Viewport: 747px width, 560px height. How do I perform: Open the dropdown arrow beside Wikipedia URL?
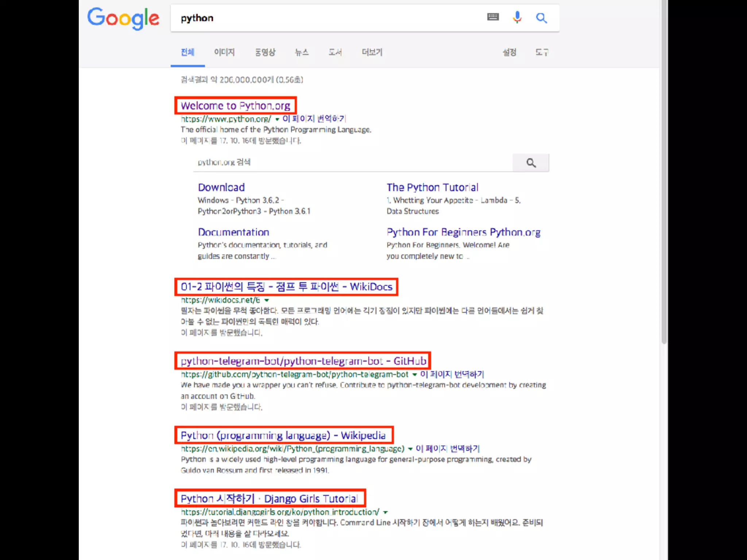[410, 449]
